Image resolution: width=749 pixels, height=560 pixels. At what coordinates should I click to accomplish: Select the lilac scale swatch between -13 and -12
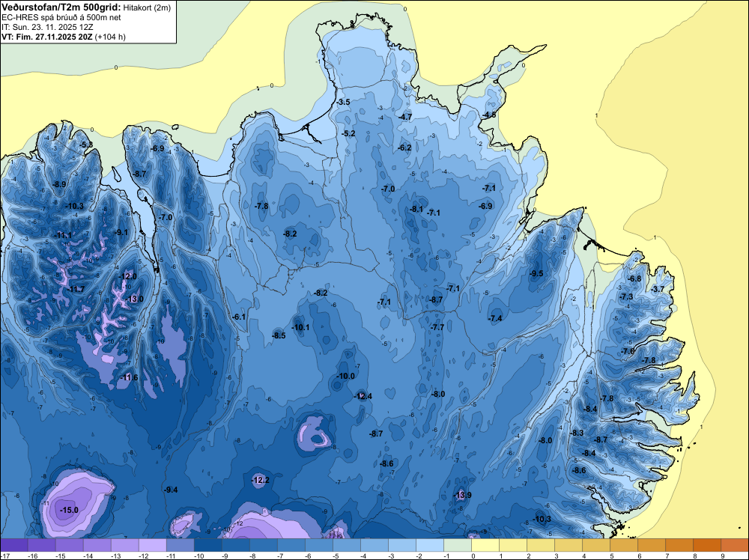point(125,545)
